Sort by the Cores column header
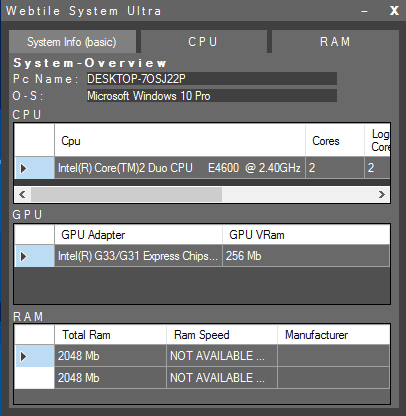The height and width of the screenshot is (416, 406). pos(335,141)
